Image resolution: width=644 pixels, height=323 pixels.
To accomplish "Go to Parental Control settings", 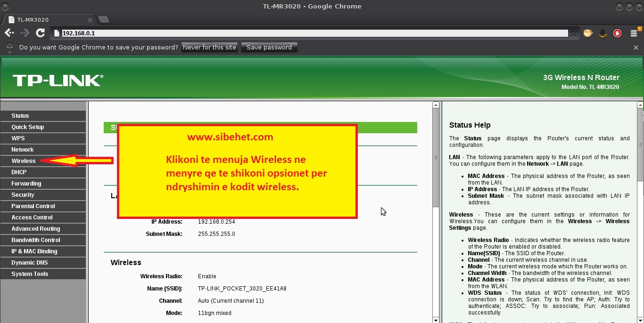I will (33, 206).
